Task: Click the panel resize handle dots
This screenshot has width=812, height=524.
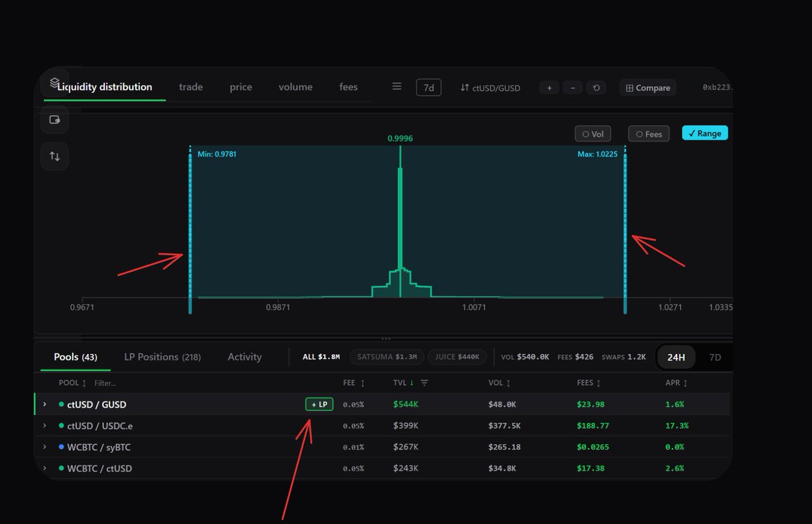Action: pos(386,339)
